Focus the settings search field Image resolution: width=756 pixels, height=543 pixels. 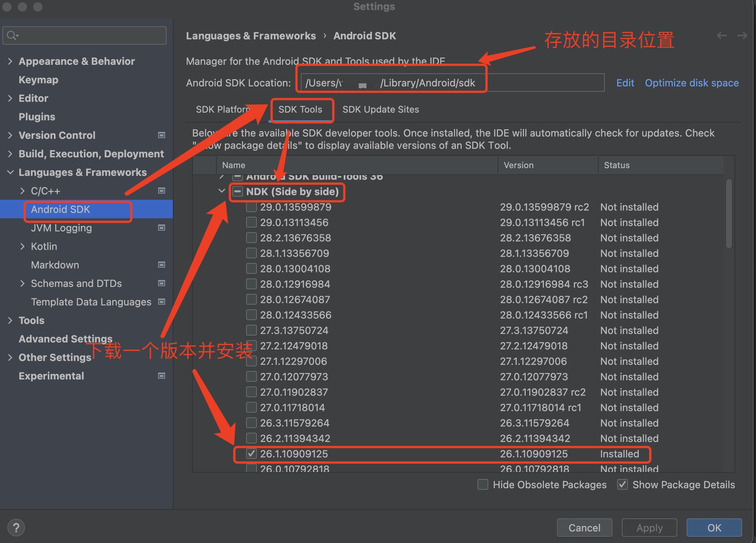[84, 35]
